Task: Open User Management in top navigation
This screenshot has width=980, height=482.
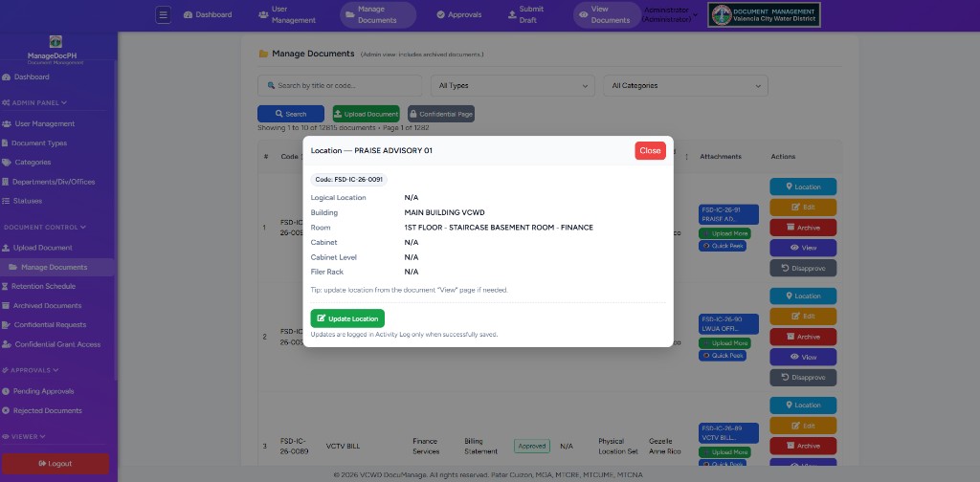Action: click(287, 15)
